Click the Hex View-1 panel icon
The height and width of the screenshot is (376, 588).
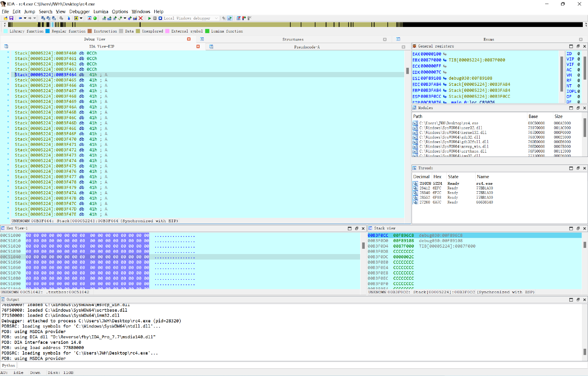pyautogui.click(x=3, y=228)
